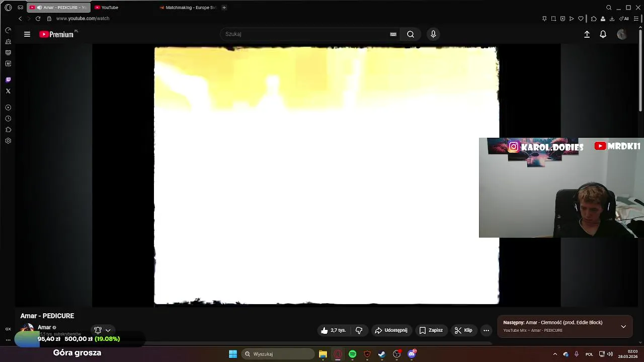Open the on-screen keyboard in search box
Image resolution: width=644 pixels, height=362 pixels.
[393, 34]
